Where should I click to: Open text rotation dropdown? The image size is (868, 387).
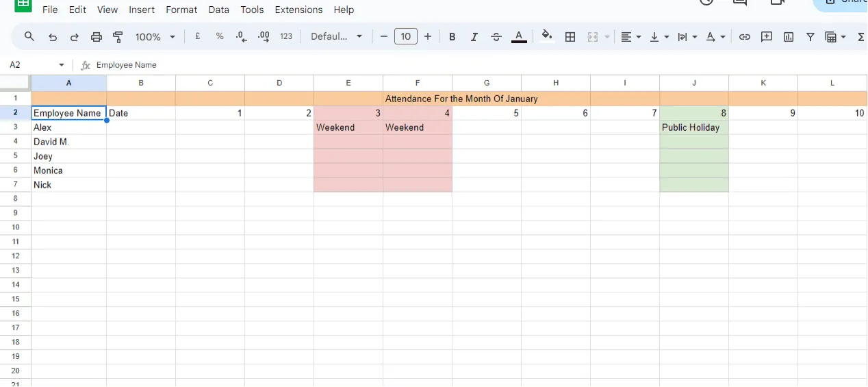[x=715, y=37]
